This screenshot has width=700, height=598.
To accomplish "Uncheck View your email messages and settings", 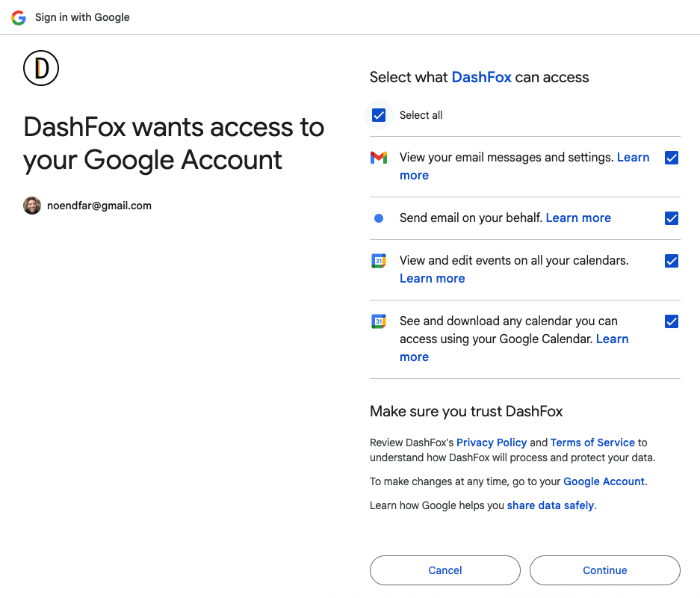I will [x=672, y=158].
